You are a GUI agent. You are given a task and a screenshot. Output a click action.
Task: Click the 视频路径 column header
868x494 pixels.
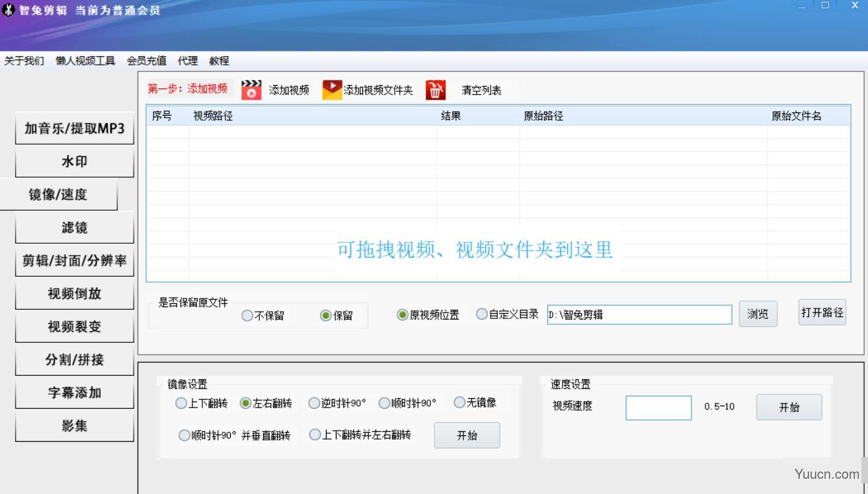pos(313,116)
